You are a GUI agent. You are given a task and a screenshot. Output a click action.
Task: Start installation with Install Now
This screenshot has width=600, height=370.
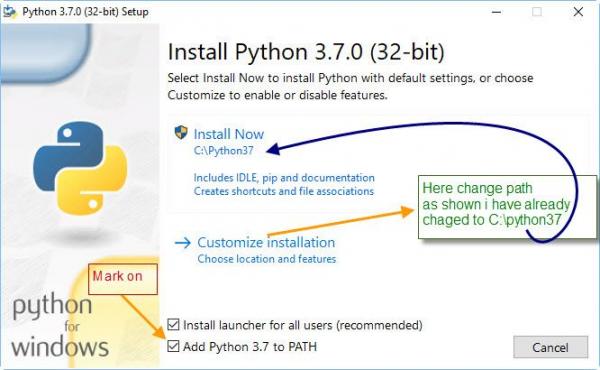pyautogui.click(x=228, y=134)
